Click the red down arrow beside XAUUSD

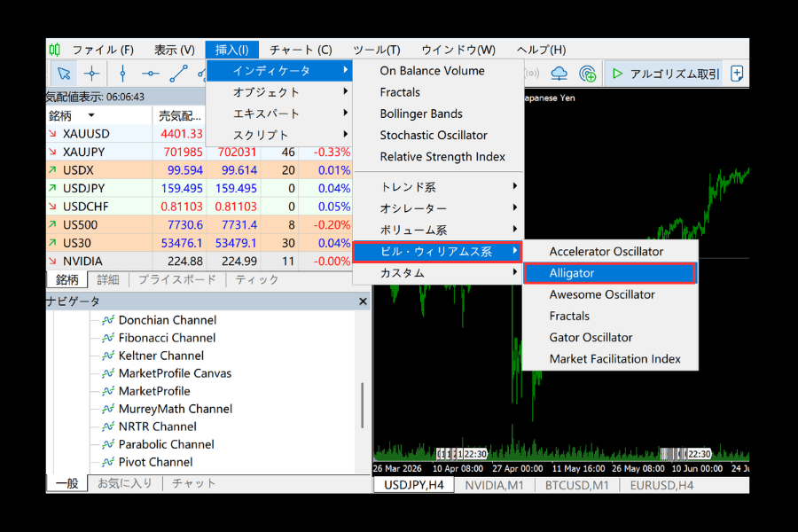[52, 133]
